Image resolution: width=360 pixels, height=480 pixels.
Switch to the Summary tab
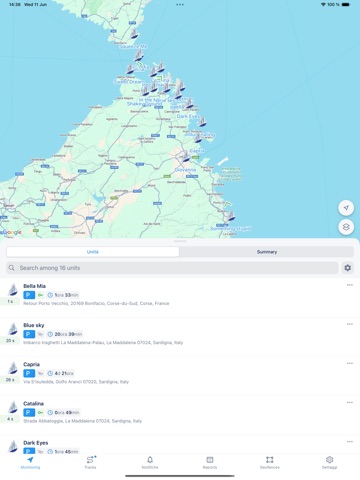click(x=267, y=252)
